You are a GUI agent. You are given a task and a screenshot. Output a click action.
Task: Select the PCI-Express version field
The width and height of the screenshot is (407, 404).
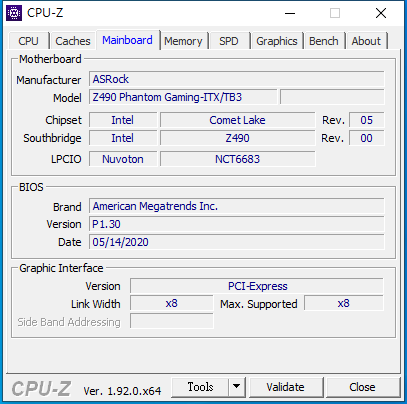(257, 286)
